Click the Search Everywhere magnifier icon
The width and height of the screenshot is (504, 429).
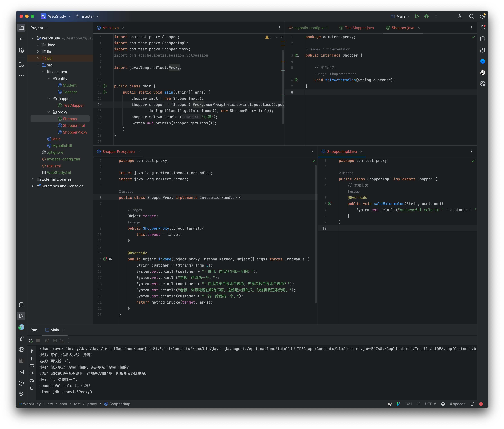click(x=471, y=16)
